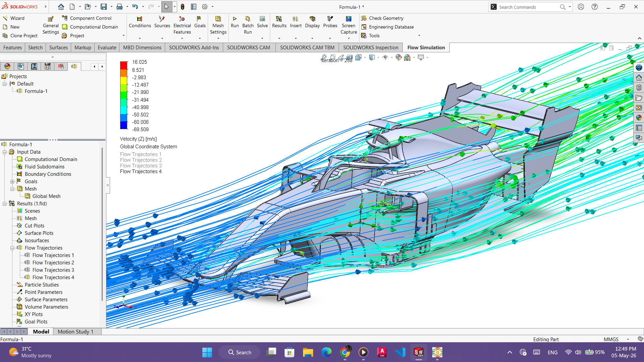Open General Settings
The height and width of the screenshot is (362, 644).
[x=51, y=25]
